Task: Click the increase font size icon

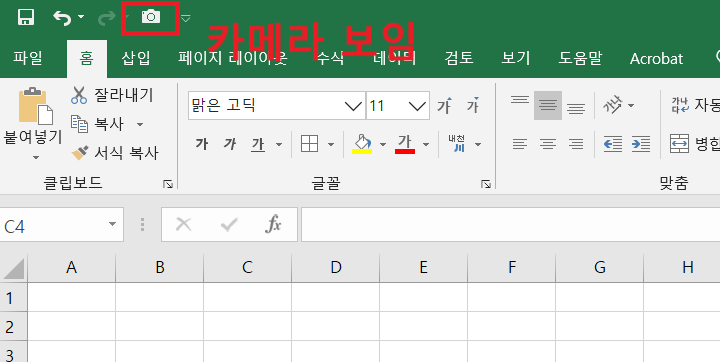Action: coord(444,106)
